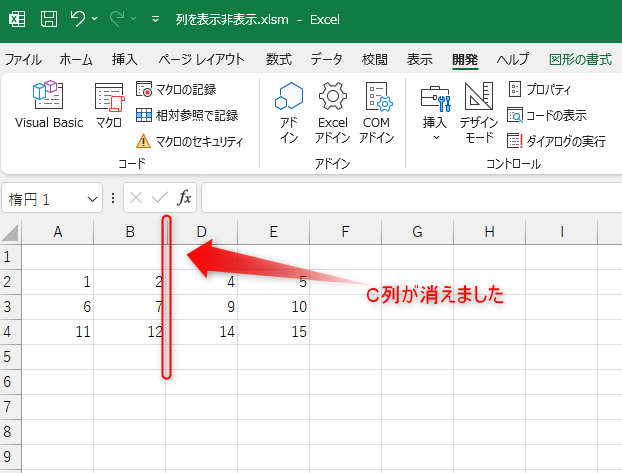Image resolution: width=622 pixels, height=473 pixels.
Task: Open Quick Access Toolbar customize menu
Action: tap(156, 19)
